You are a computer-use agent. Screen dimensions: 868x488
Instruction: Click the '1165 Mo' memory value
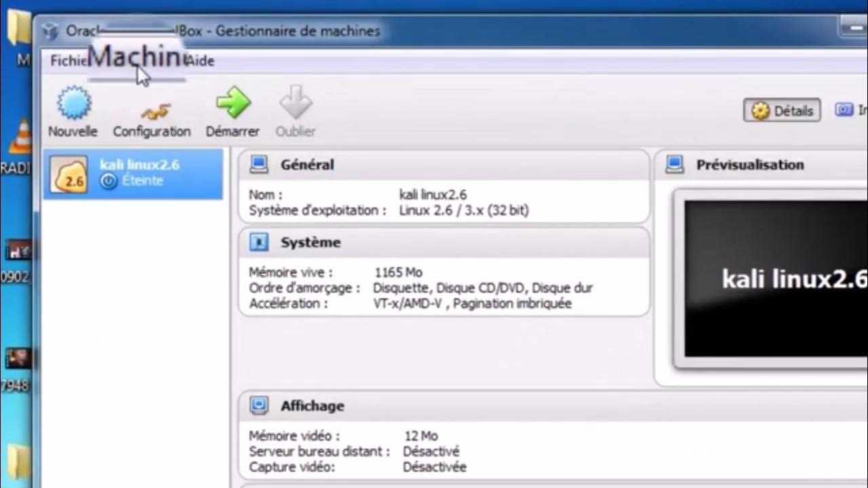[398, 272]
